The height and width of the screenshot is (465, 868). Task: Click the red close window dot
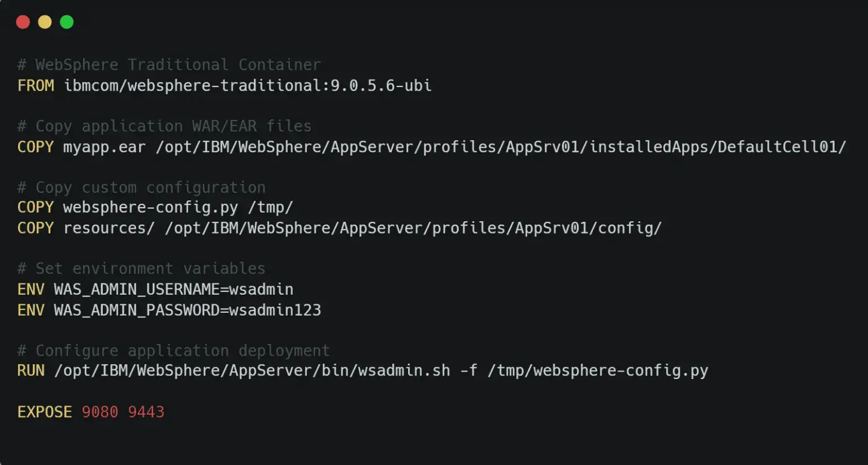(x=23, y=22)
